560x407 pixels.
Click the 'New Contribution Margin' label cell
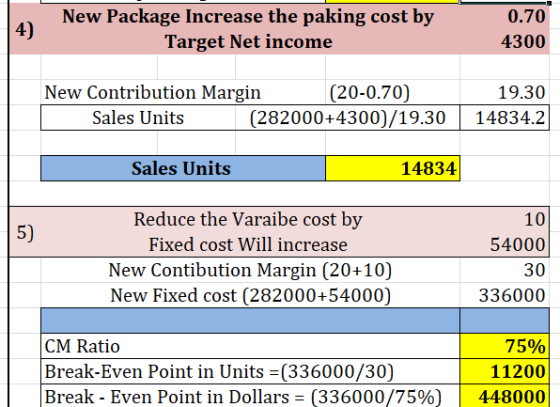click(183, 92)
